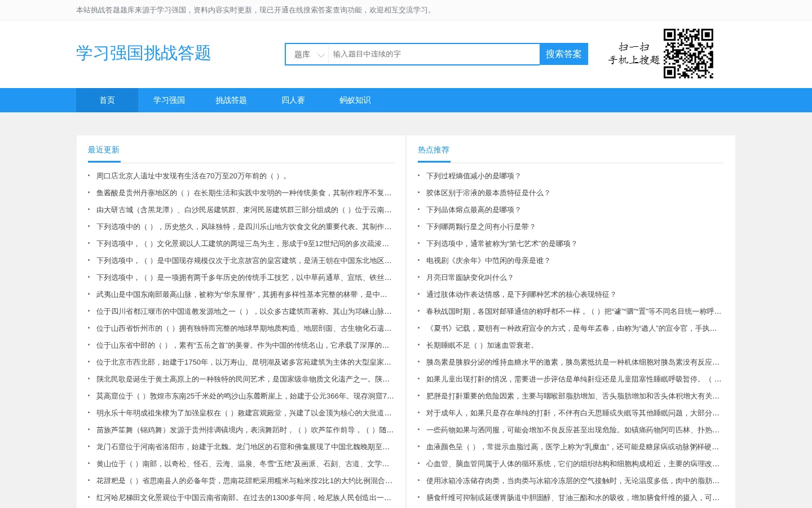
Task: Open question about 山西省忻州市 地质构造
Action: point(244,329)
